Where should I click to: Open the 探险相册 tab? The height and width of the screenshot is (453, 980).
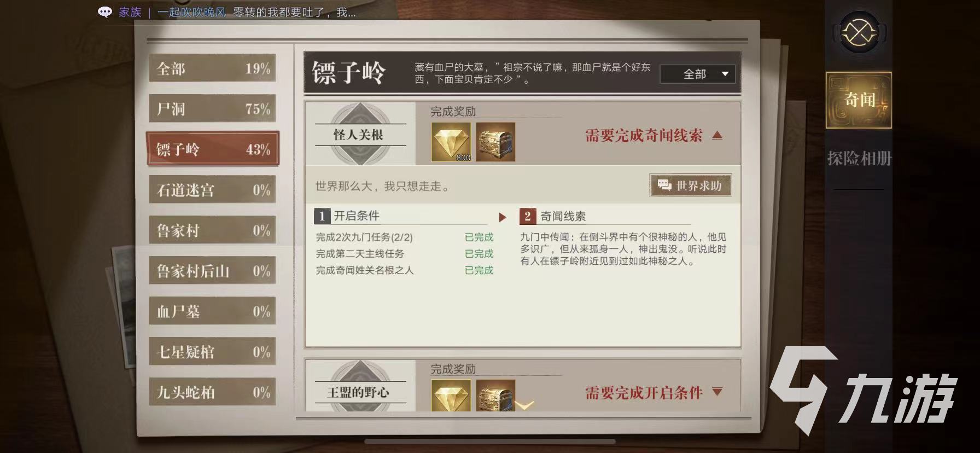859,159
